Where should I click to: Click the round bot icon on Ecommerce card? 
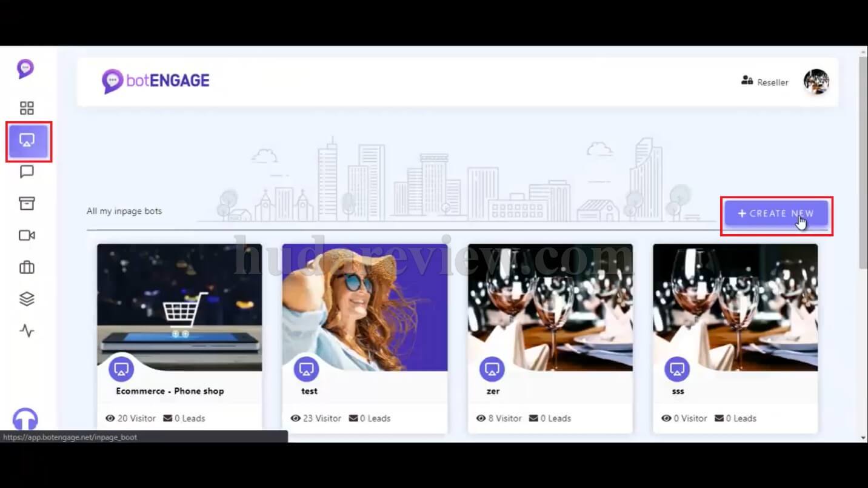[x=121, y=369]
